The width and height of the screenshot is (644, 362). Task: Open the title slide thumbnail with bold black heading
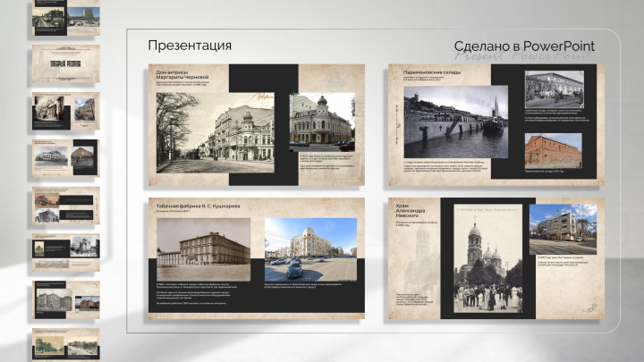pos(66,63)
